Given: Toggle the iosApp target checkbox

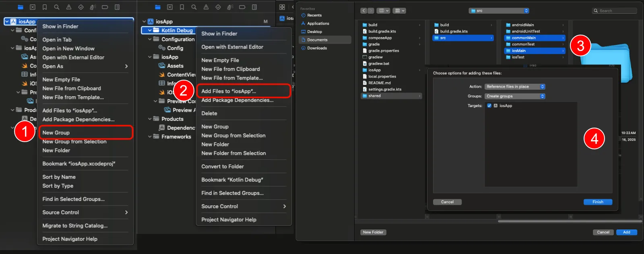Looking at the screenshot, I should coord(489,106).
